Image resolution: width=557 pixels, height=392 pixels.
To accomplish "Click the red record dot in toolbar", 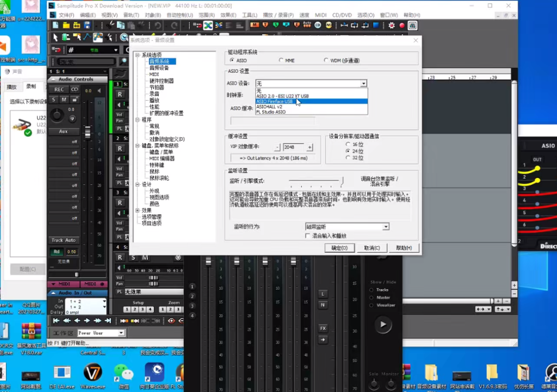I will click(402, 25).
